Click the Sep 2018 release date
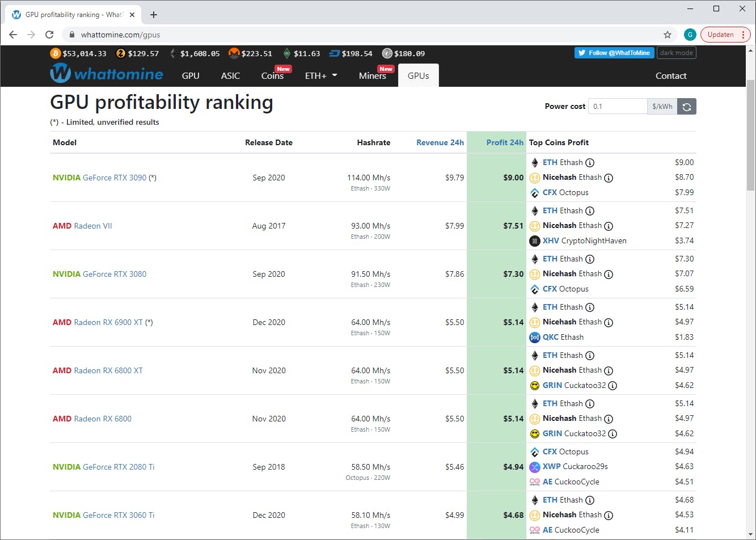 click(x=269, y=467)
